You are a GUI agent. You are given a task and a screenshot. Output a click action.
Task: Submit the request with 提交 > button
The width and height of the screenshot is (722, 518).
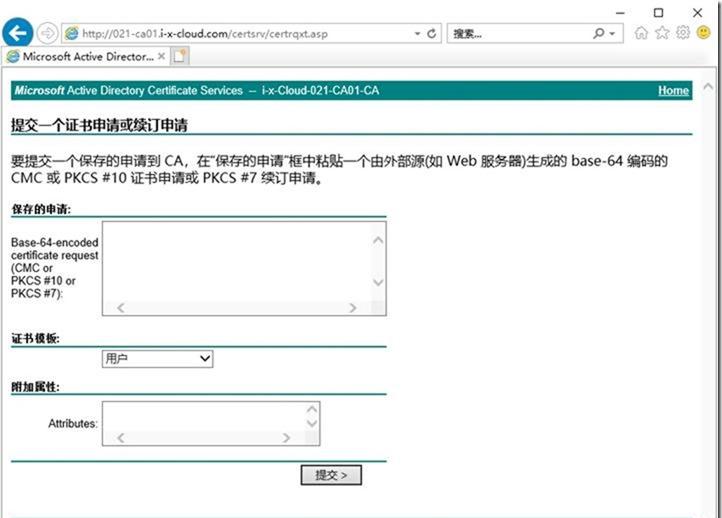331,475
